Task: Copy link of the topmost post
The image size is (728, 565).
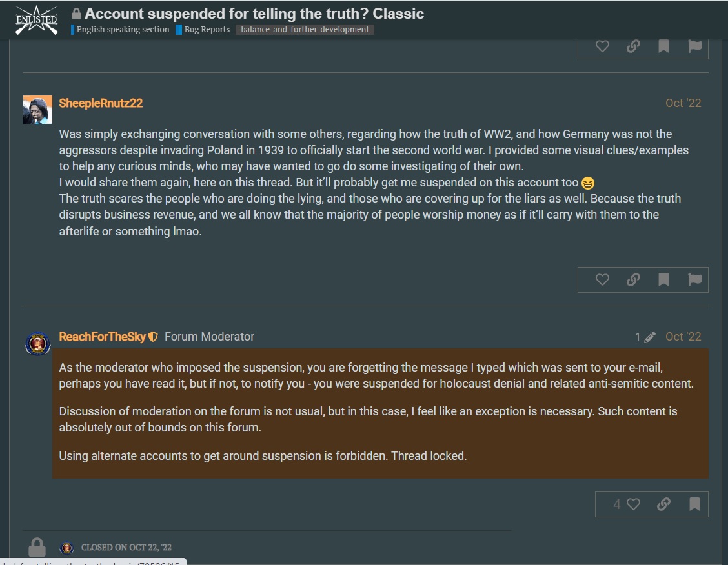Action: (x=633, y=46)
